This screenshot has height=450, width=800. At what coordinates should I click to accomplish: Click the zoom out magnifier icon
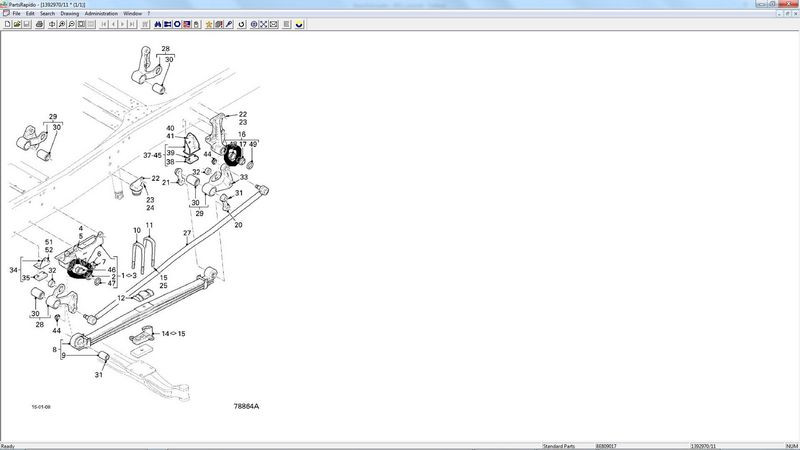click(71, 24)
